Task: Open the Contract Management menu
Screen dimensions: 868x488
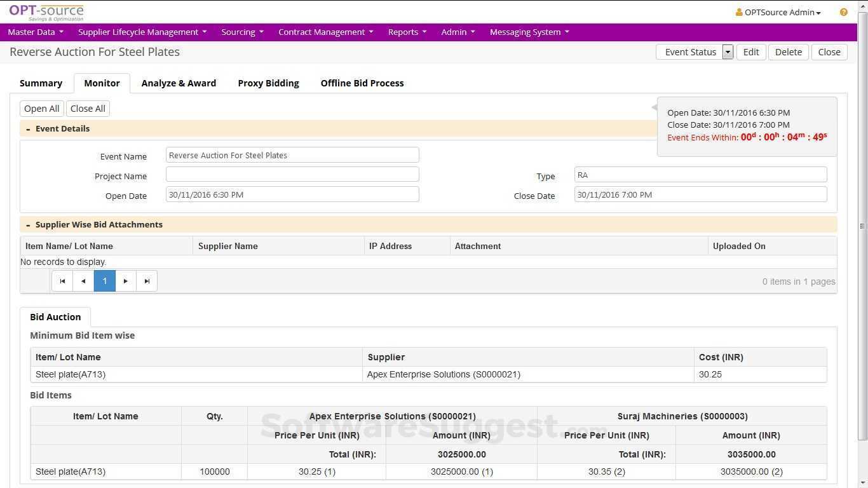Action: tap(325, 32)
